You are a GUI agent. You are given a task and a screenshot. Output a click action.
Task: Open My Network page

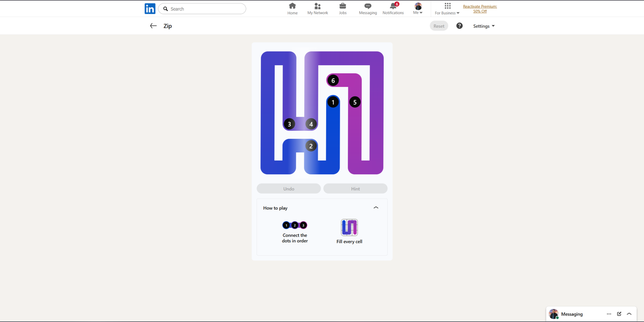tap(318, 8)
